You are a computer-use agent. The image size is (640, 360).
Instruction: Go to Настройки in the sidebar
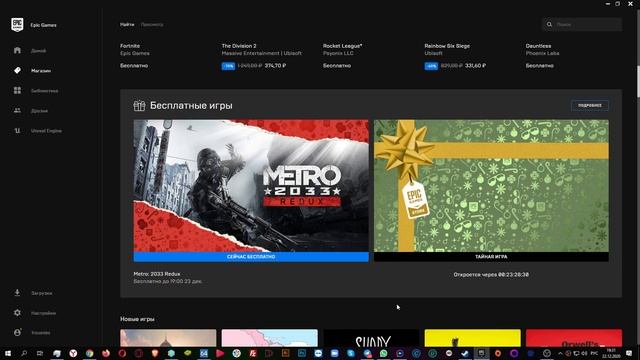[43, 313]
